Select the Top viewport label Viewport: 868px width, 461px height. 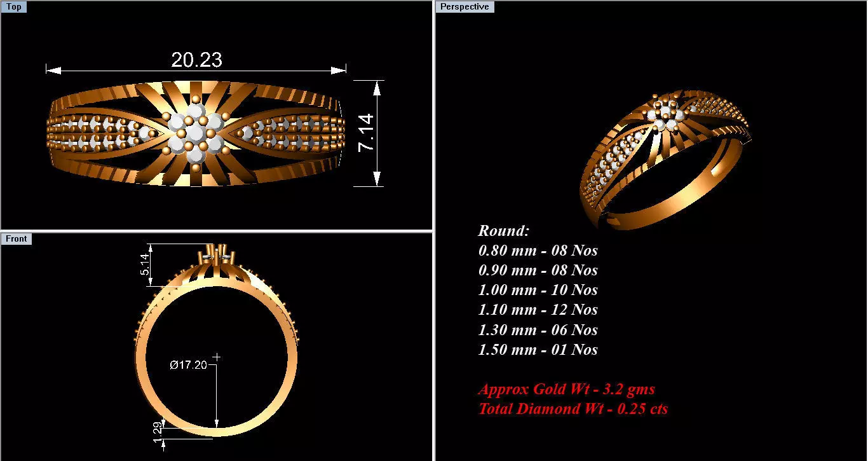[x=14, y=7]
